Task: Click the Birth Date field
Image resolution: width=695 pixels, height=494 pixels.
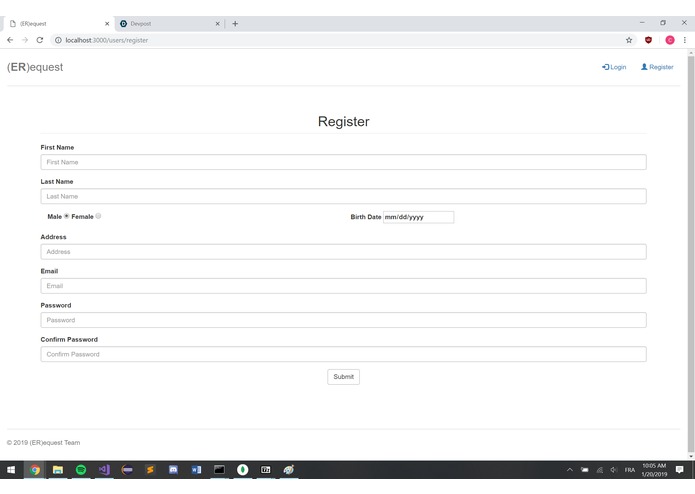Action: tap(418, 217)
